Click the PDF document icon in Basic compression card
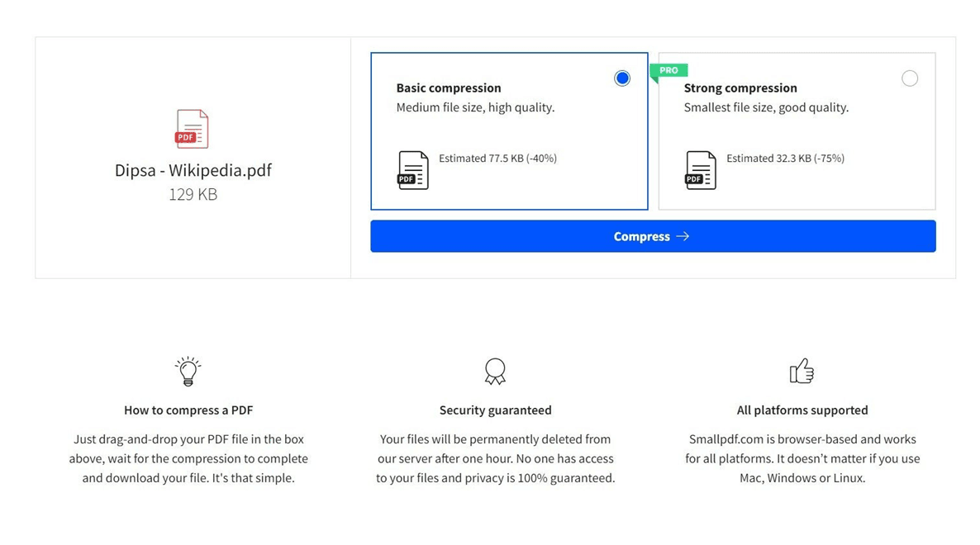 [x=413, y=170]
